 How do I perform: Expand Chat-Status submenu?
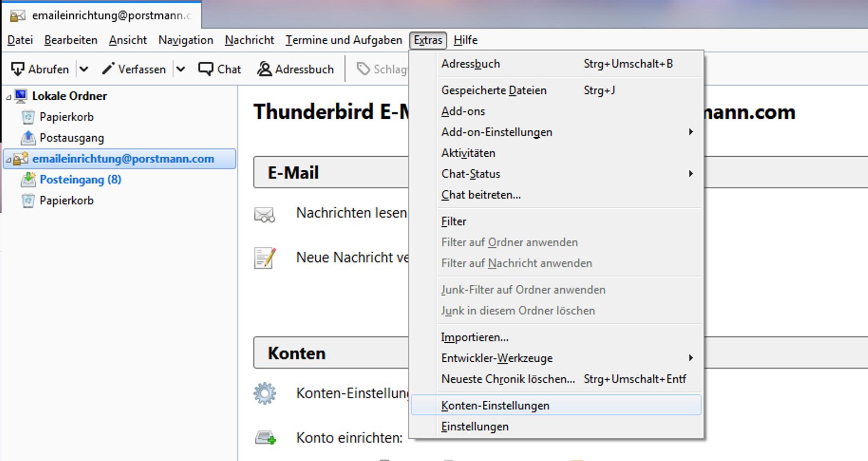tap(556, 174)
